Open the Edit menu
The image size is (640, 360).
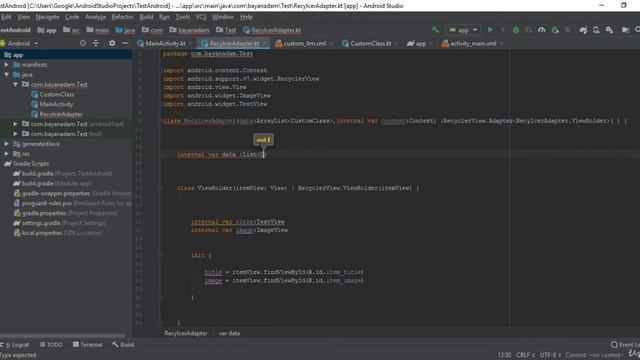[6, 17]
